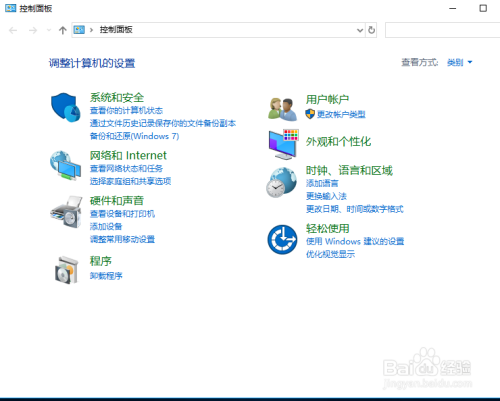The height and width of the screenshot is (401, 500).
Task: Maximize the Control Panel window
Action: 483,8
